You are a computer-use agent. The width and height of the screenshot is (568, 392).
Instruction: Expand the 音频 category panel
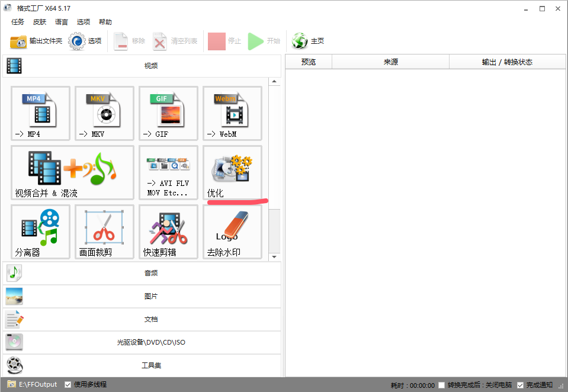tap(142, 273)
